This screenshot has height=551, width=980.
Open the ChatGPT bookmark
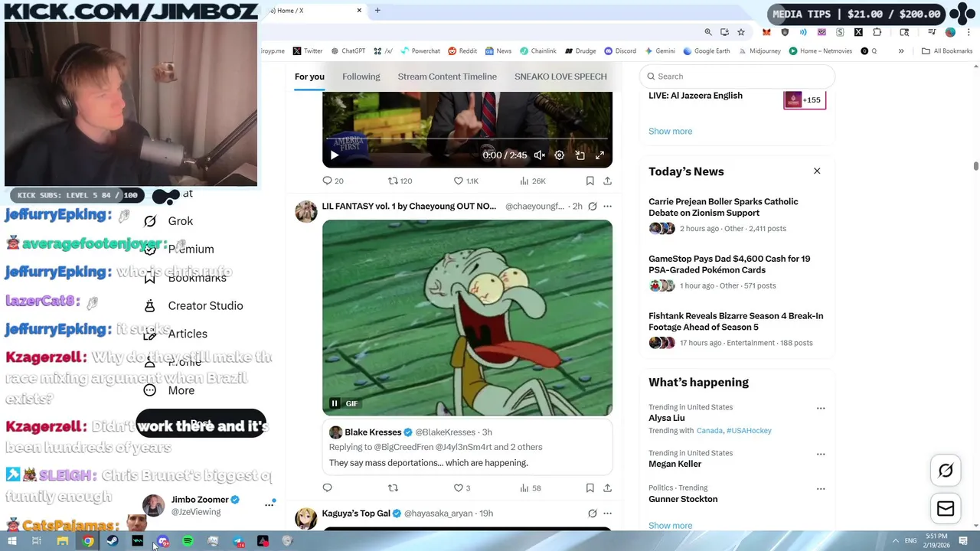(348, 51)
